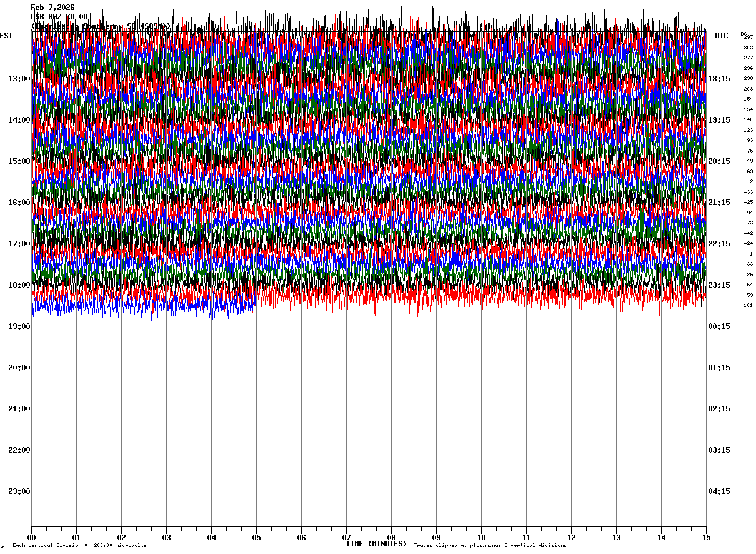Image resolution: width=756 pixels, height=554 pixels.
Task: Pick the '14' minute axis tick label
Action: click(x=661, y=538)
